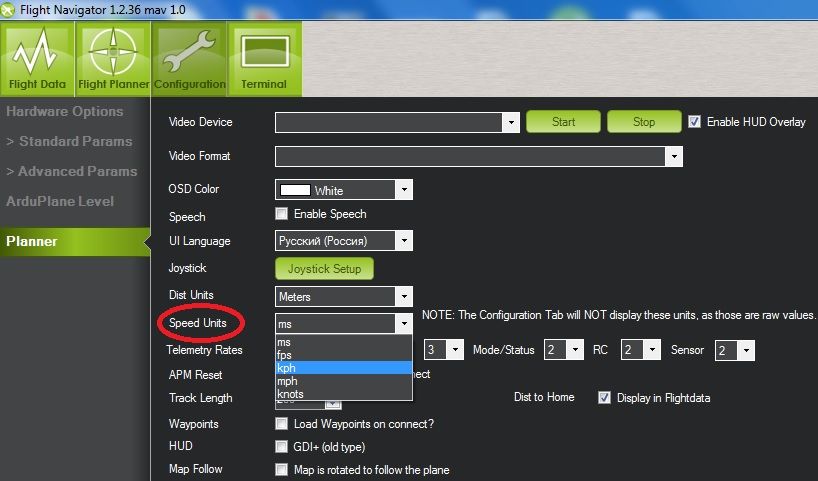Viewport: 818px width, 481px height.
Task: Open the OSD Color White selector
Action: click(403, 190)
